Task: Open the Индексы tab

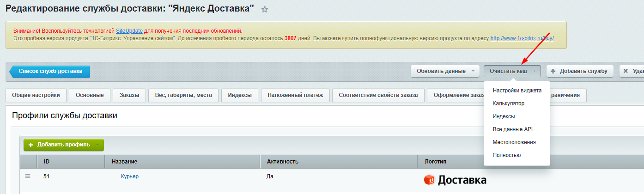Action: click(240, 95)
